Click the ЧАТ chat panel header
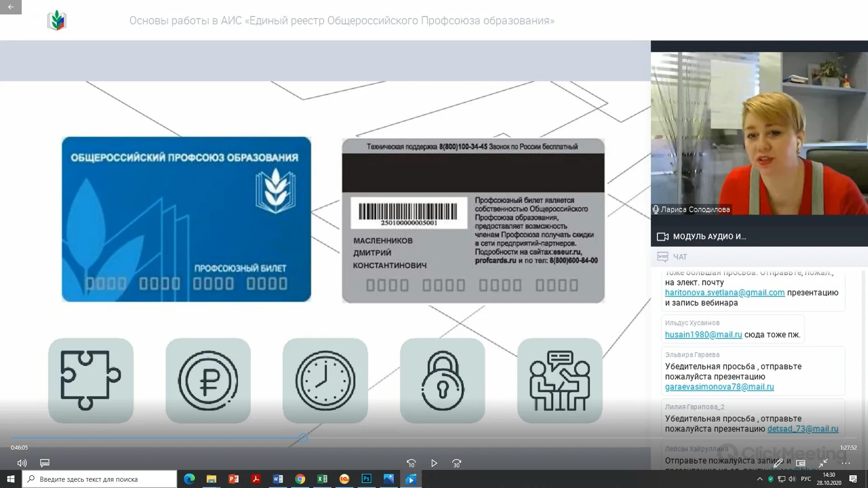Viewport: 868px width, 488px height. 680,257
